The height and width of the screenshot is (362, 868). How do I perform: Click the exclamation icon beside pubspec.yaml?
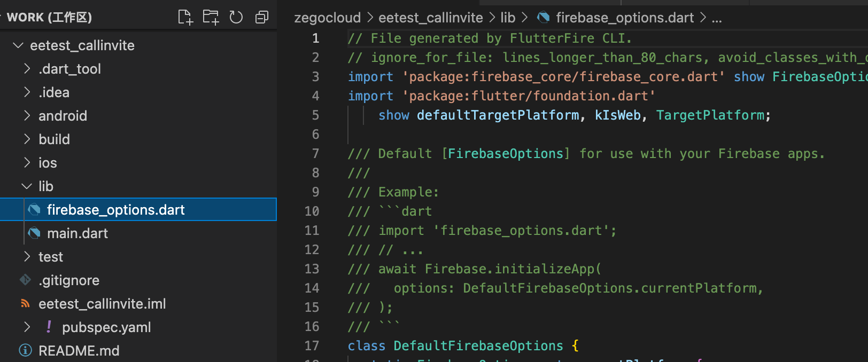tap(49, 327)
